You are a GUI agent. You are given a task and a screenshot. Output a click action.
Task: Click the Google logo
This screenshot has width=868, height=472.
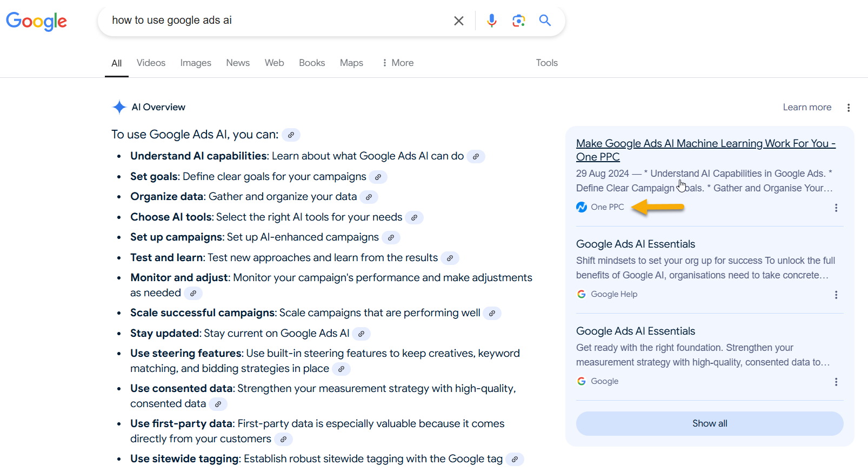(x=36, y=21)
